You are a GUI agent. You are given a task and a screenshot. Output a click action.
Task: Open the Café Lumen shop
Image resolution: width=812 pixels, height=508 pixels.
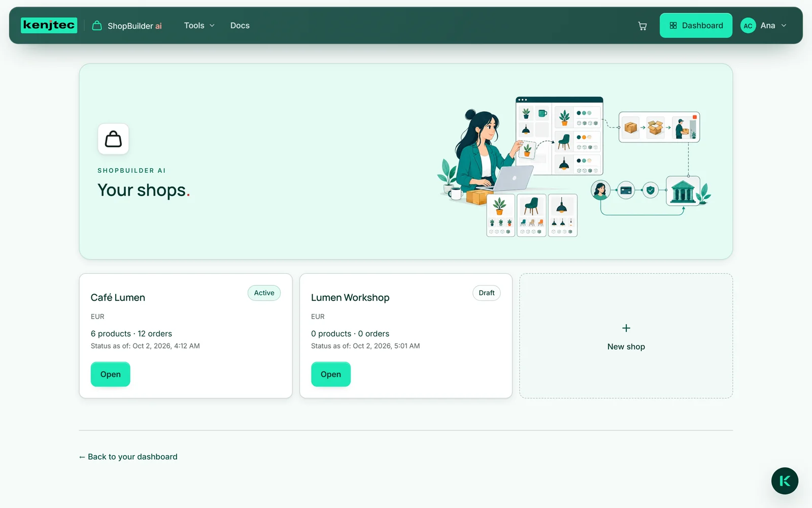(111, 374)
